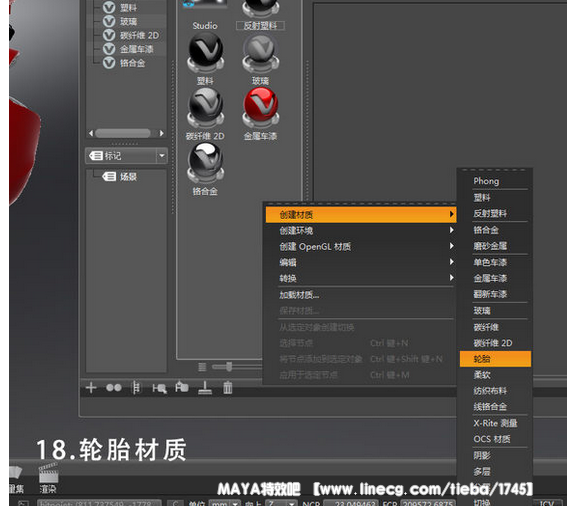567x506 pixels.
Task: Select the 铬合金 material preview ball
Action: (x=205, y=163)
